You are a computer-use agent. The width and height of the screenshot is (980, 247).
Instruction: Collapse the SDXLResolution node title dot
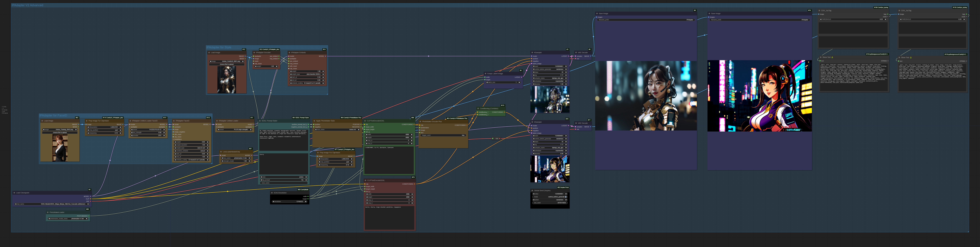click(x=272, y=193)
